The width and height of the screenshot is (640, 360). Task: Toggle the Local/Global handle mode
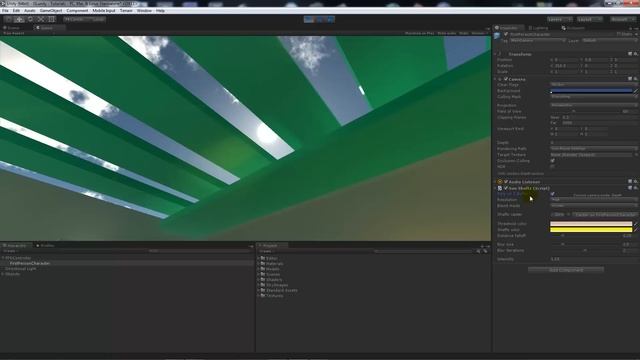pos(96,19)
